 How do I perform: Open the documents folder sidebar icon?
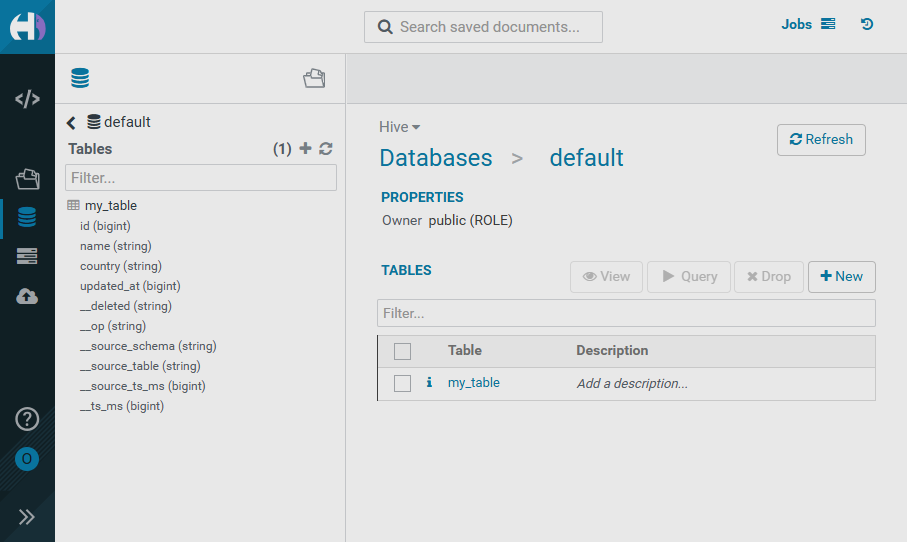[x=27, y=179]
